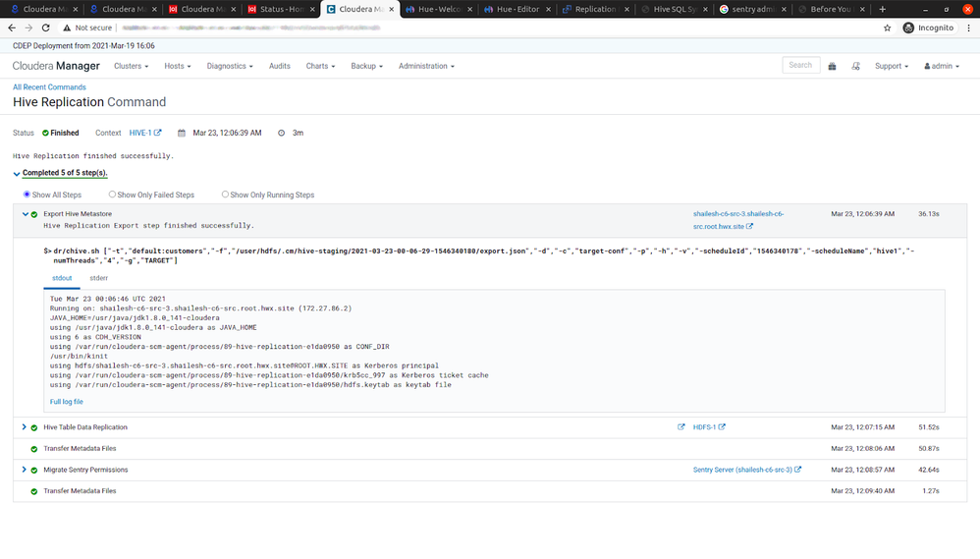Click Cloudera Manager logo
Screen dimensions: 980x559
coord(56,66)
